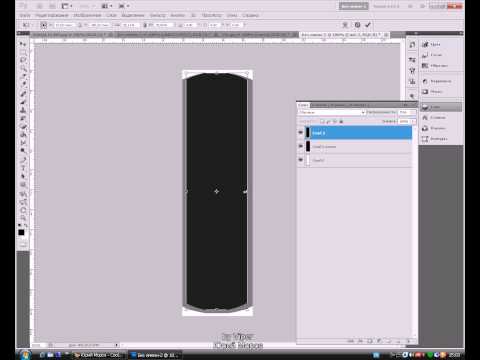Viewport: 480px width, 360px height.
Task: Select the Crop tool
Action: coord(23,77)
